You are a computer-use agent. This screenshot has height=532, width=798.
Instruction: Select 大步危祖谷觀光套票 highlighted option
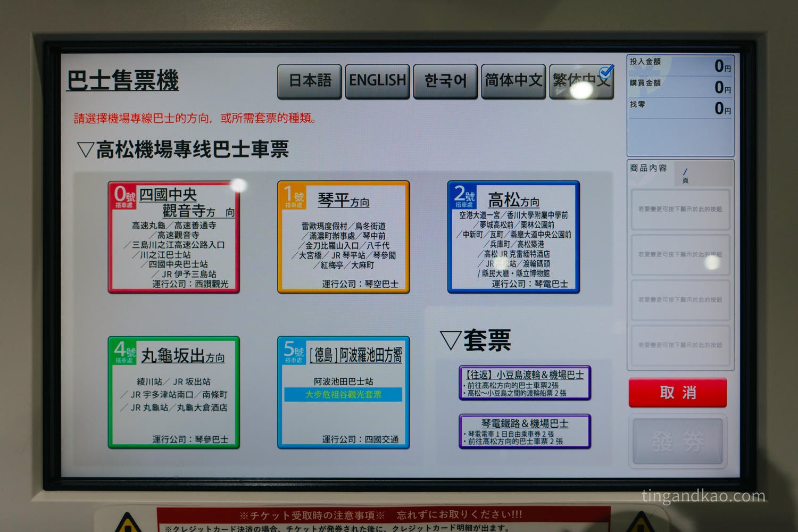(343, 395)
